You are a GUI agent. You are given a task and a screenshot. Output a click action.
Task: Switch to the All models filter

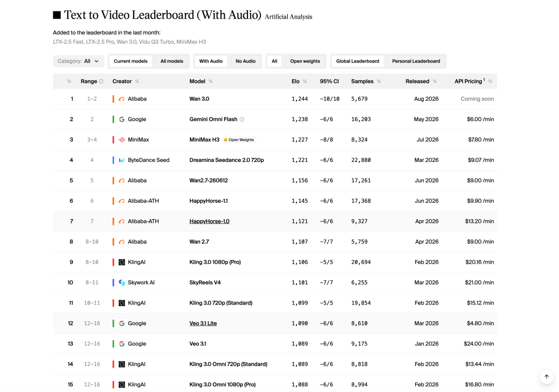(x=172, y=61)
